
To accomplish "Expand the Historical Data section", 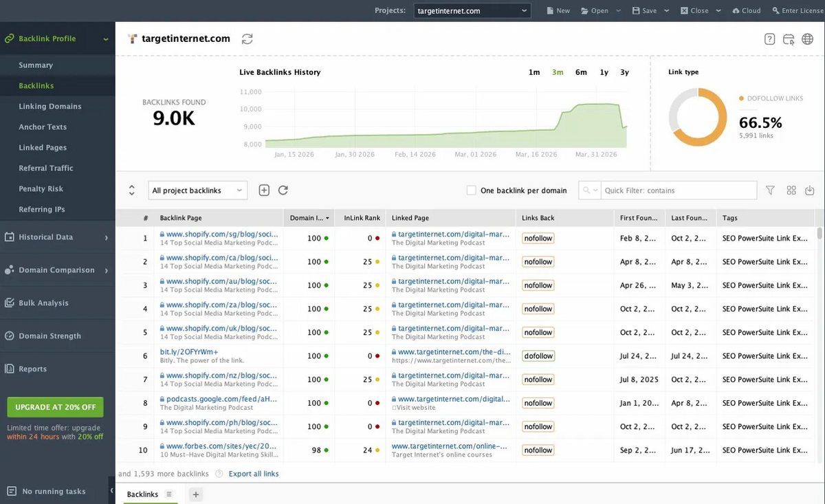I will point(106,237).
